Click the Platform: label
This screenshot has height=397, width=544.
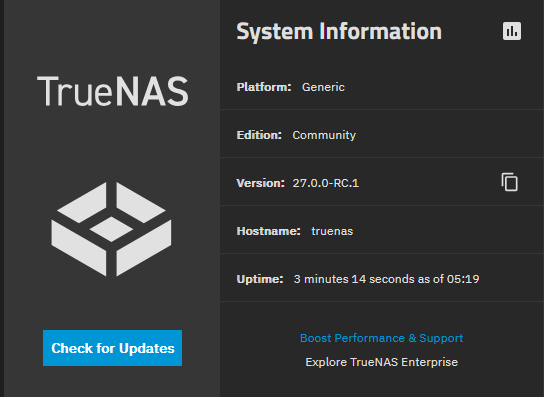point(264,87)
